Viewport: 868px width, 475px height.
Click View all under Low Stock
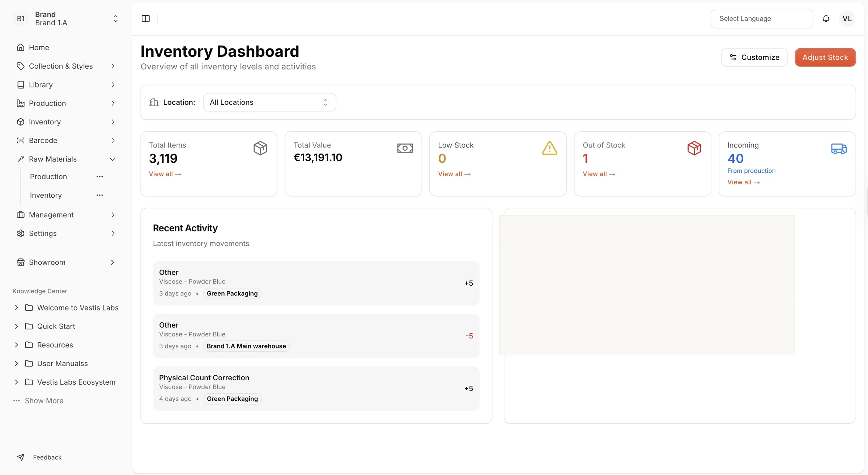coord(454,174)
